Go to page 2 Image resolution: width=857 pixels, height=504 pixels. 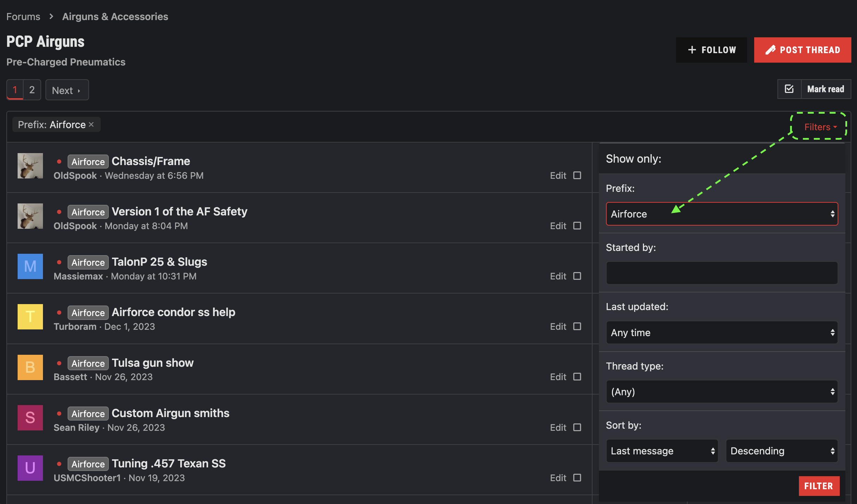pyautogui.click(x=32, y=90)
